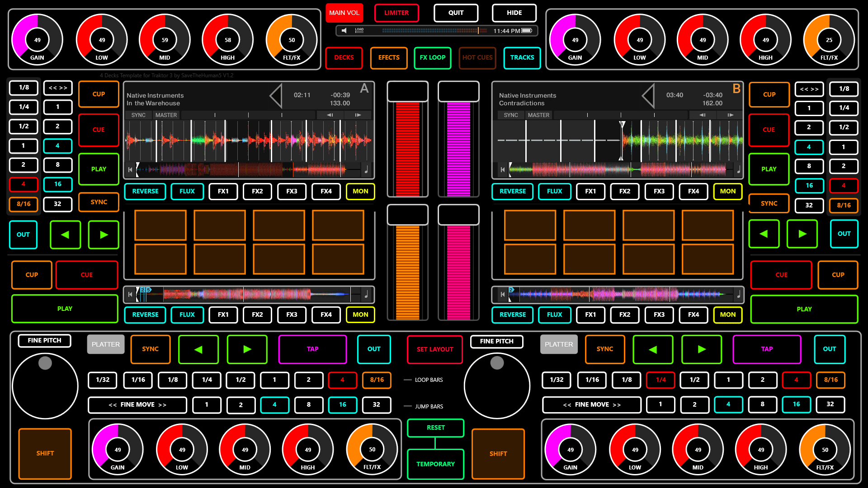Viewport: 868px width, 488px height.
Task: Click bottom-left magenta TAP button
Action: tap(313, 349)
